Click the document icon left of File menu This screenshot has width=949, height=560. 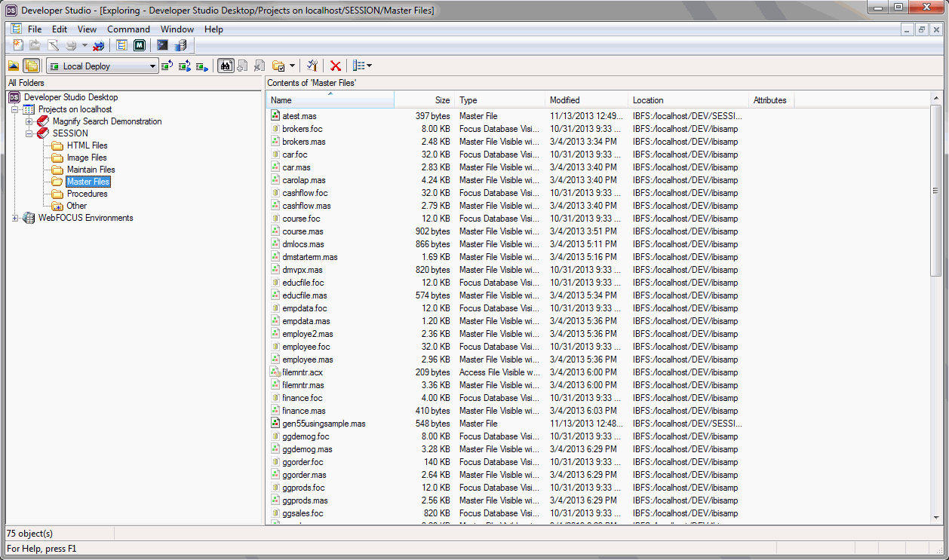point(15,29)
